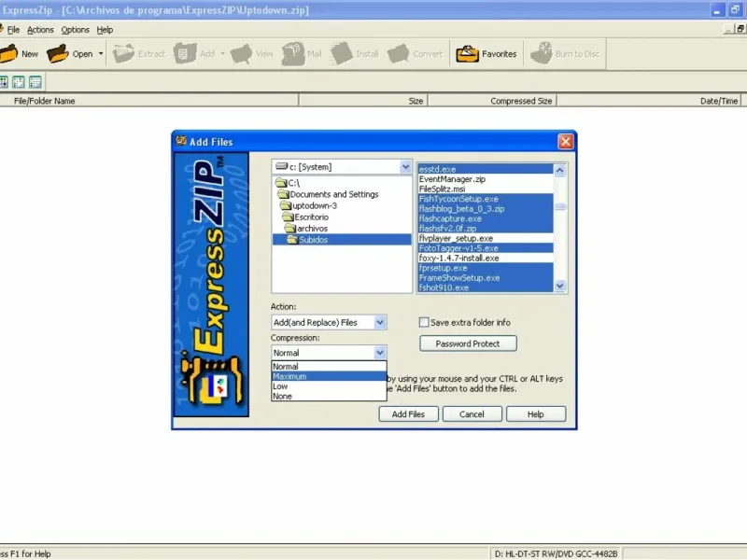Click the Add Files button
The height and width of the screenshot is (560, 747).
point(408,413)
